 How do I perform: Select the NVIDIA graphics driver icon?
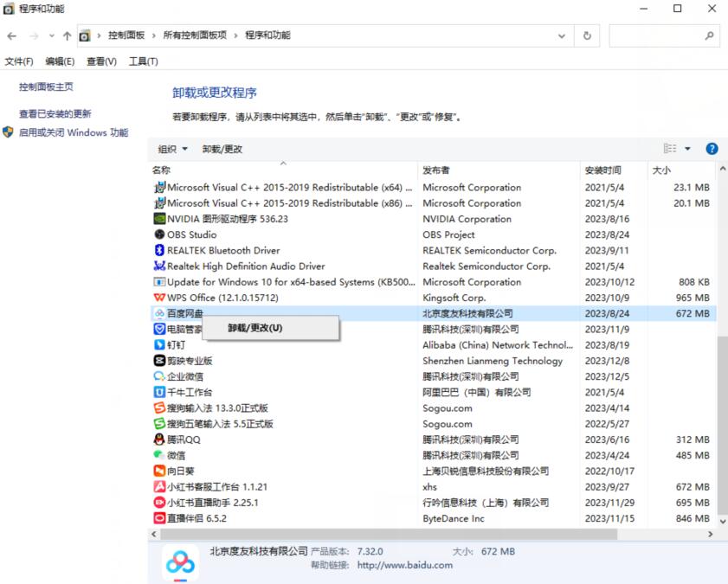[x=159, y=219]
